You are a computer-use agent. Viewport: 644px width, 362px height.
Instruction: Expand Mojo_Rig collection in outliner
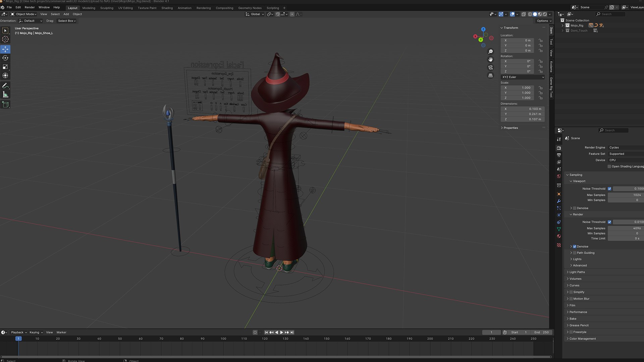[x=562, y=25]
